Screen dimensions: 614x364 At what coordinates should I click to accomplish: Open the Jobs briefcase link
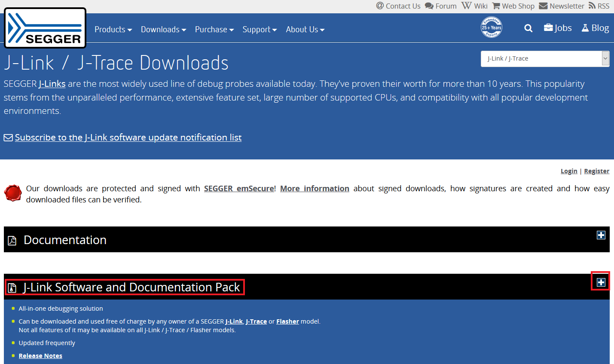(x=558, y=28)
